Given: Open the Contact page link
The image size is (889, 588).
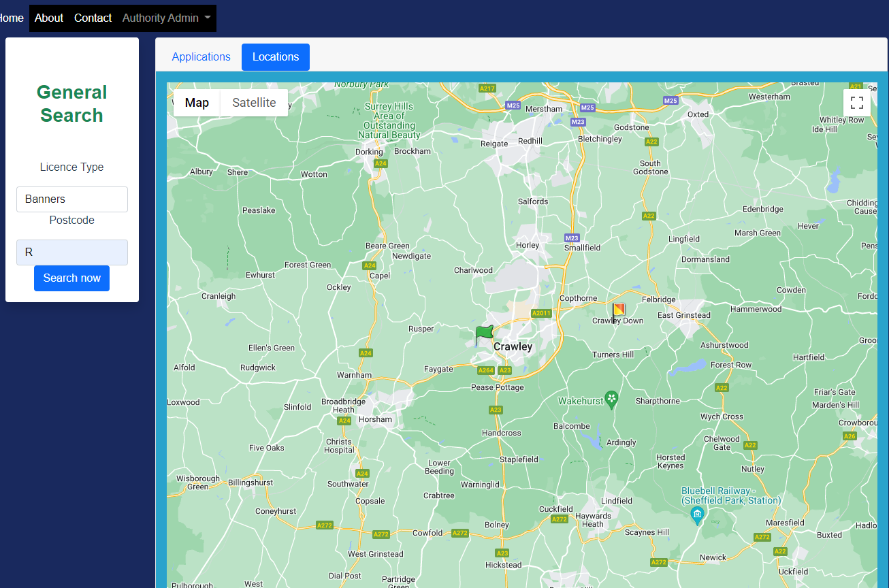Looking at the screenshot, I should coord(93,18).
